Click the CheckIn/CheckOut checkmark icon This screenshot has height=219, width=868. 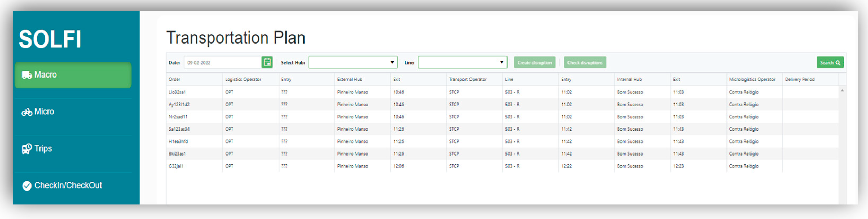[x=27, y=186]
